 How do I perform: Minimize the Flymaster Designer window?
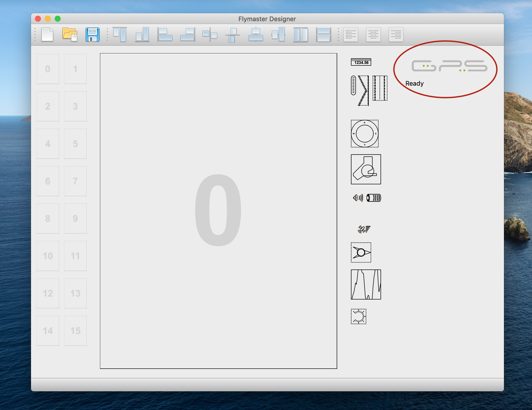pyautogui.click(x=48, y=19)
